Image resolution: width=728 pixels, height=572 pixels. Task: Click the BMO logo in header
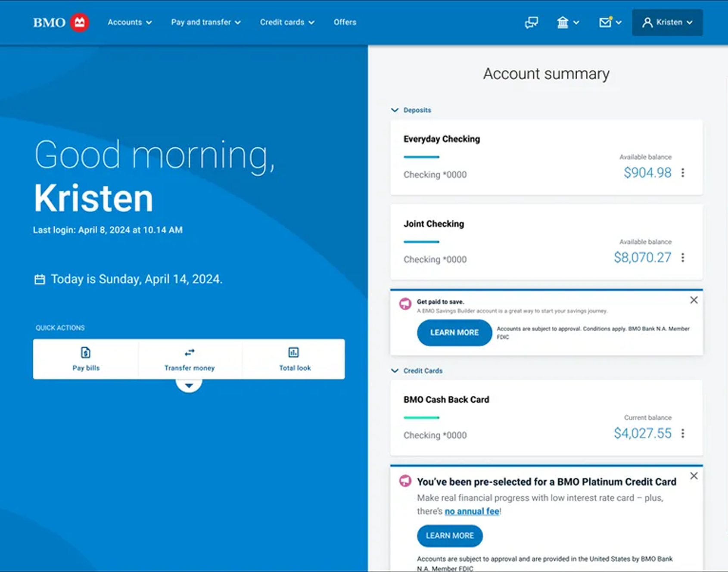(x=61, y=22)
